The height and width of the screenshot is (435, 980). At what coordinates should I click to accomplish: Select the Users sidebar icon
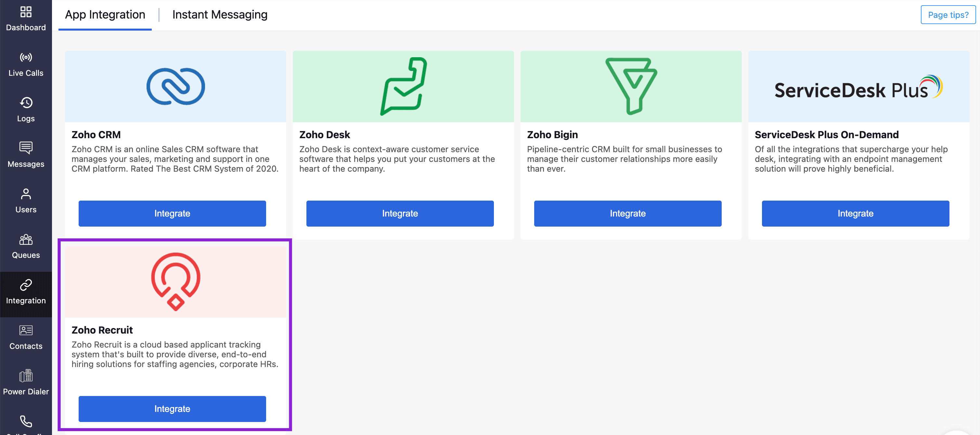pyautogui.click(x=26, y=194)
